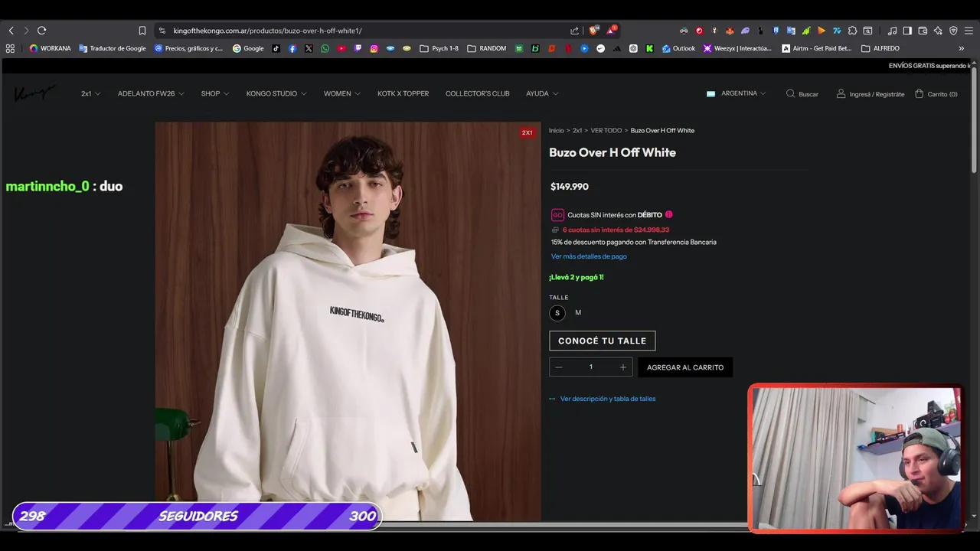The image size is (980, 551).
Task: Open the MetaMask fox extension
Action: 730,31
